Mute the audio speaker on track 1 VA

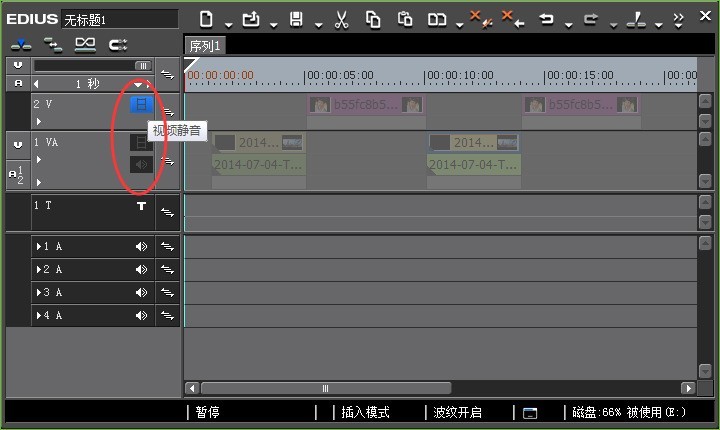coord(141,164)
